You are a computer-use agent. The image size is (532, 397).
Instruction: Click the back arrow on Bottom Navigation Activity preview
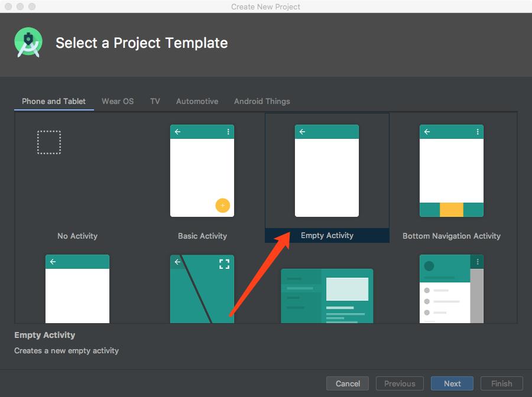[427, 132]
